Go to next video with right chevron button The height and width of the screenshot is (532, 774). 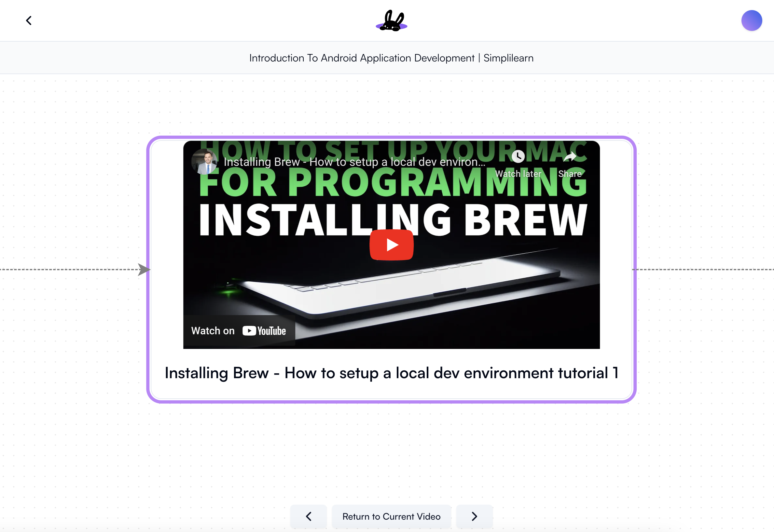[x=474, y=516]
